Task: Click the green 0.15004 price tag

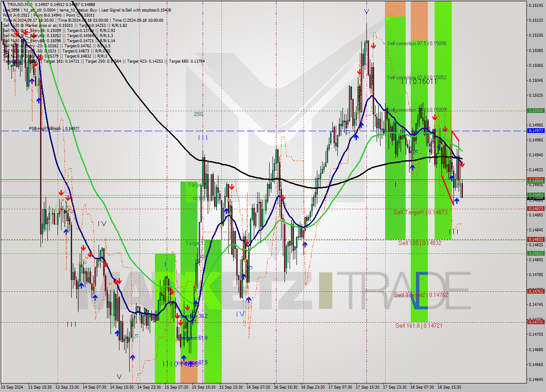Action: point(536,110)
